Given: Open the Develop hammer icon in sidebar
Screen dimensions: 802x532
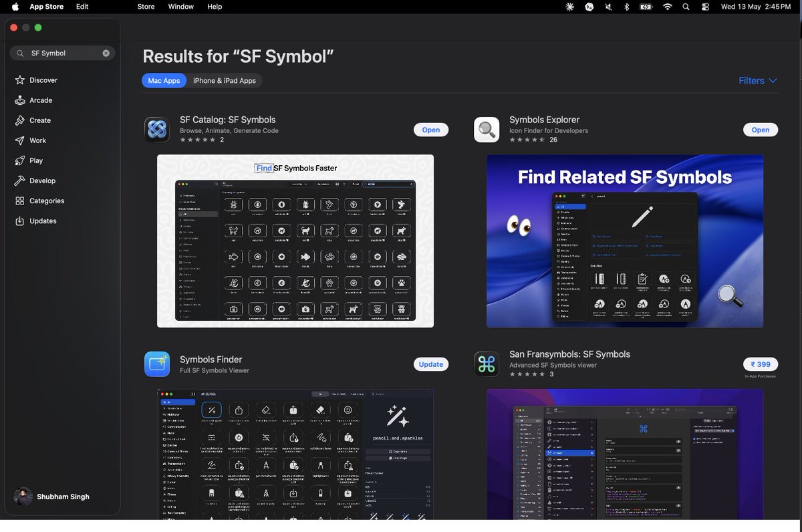Looking at the screenshot, I should pos(19,180).
